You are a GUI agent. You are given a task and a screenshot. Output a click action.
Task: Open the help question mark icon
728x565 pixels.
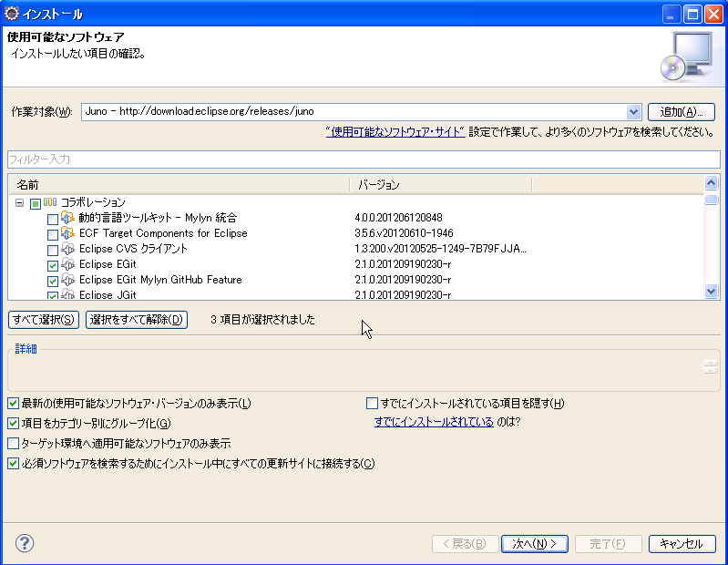click(25, 543)
